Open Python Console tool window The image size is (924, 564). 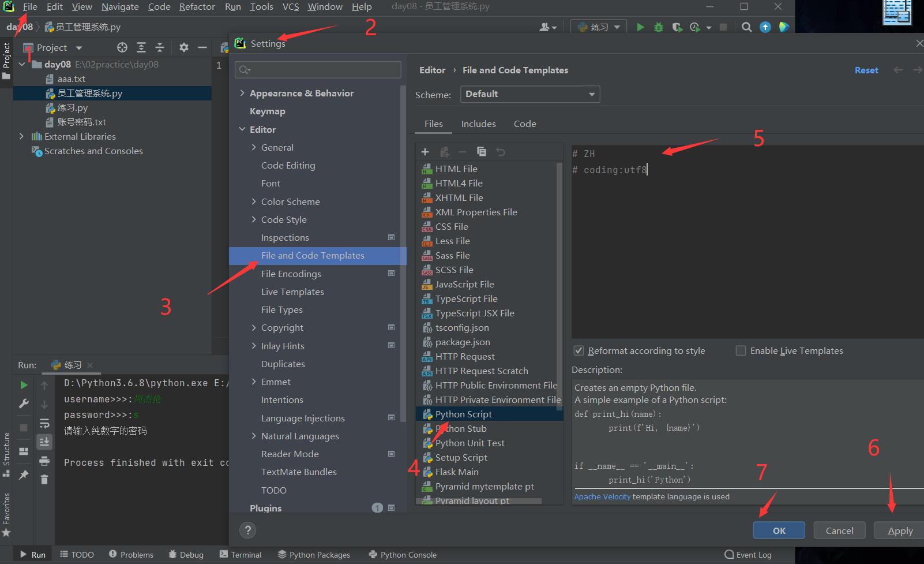tap(403, 555)
